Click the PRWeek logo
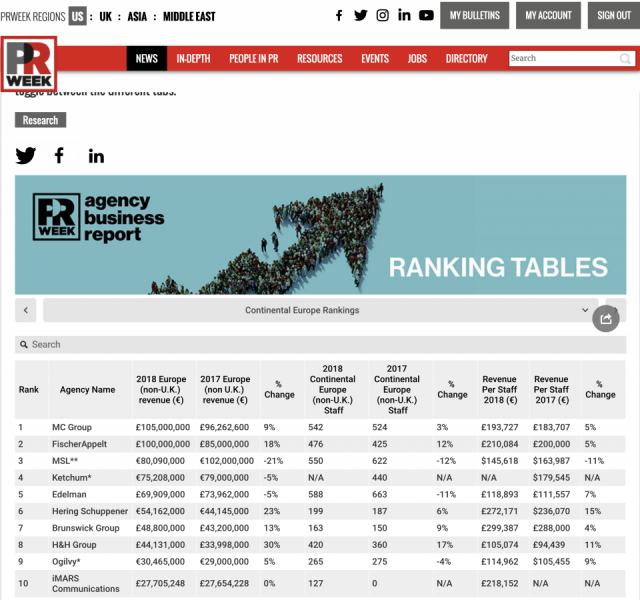 [x=29, y=64]
